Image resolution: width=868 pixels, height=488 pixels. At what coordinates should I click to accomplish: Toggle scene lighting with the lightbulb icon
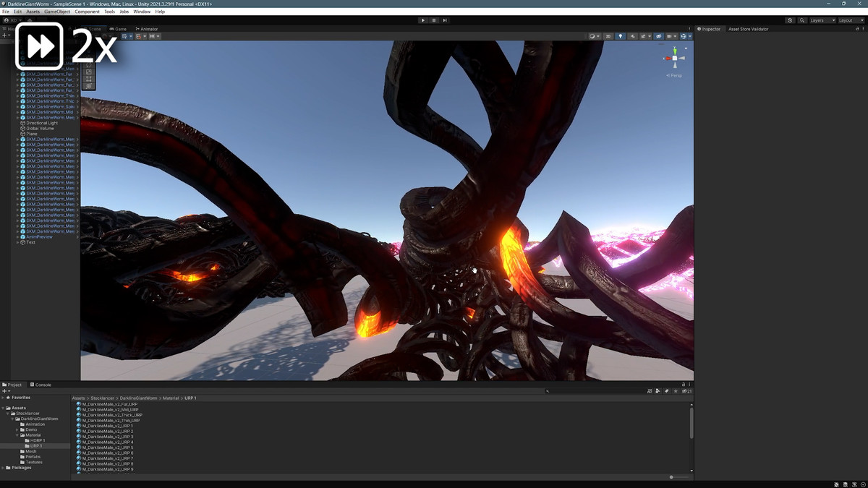[620, 36]
